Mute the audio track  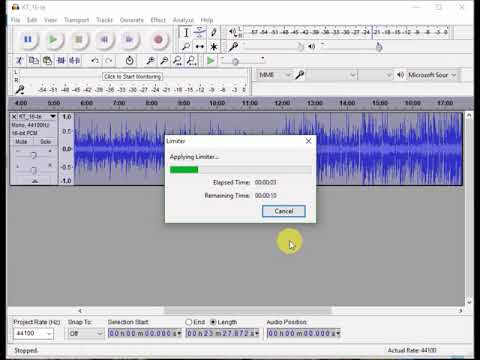click(21, 142)
